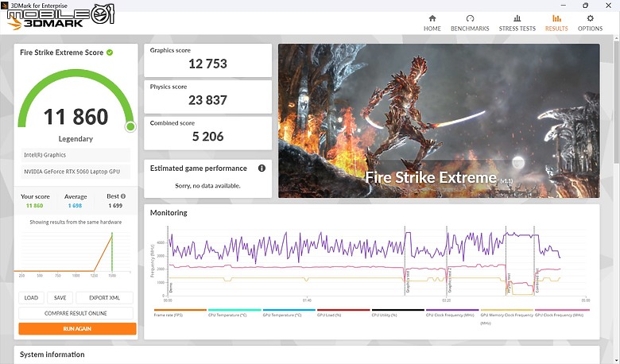This screenshot has width=620, height=364.
Task: Click the Demo marker in monitoring chart
Action: pos(171,288)
